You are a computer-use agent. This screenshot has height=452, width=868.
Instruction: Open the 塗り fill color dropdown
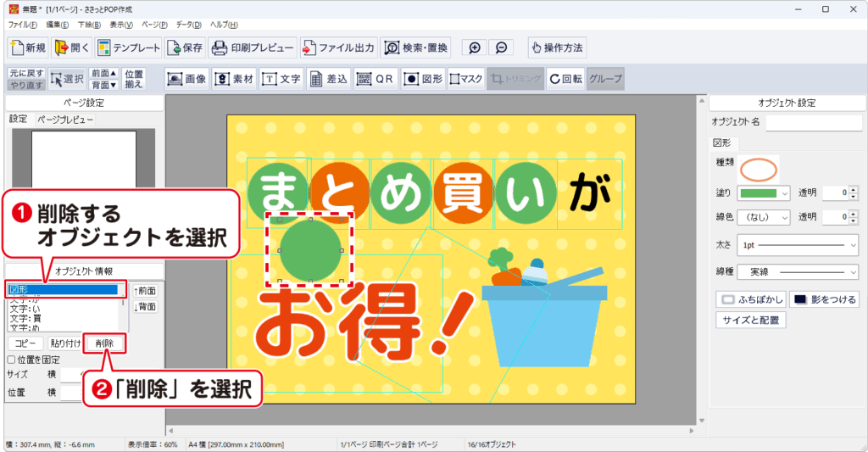click(x=763, y=193)
